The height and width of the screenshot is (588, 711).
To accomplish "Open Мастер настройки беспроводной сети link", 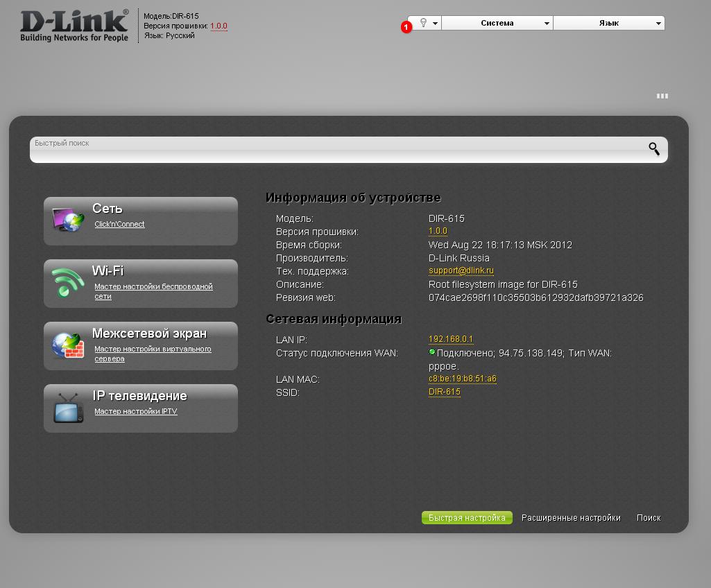I will point(153,291).
